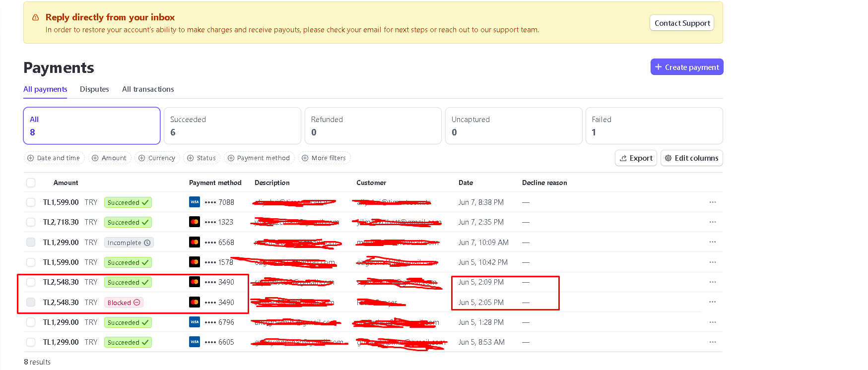Screen dimensions: 868x370
Task: Click the Mastercard icon for card 6568
Action: click(x=195, y=242)
